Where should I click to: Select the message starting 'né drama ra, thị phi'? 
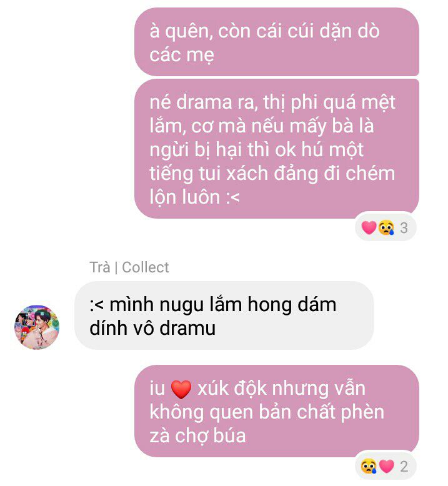click(277, 149)
